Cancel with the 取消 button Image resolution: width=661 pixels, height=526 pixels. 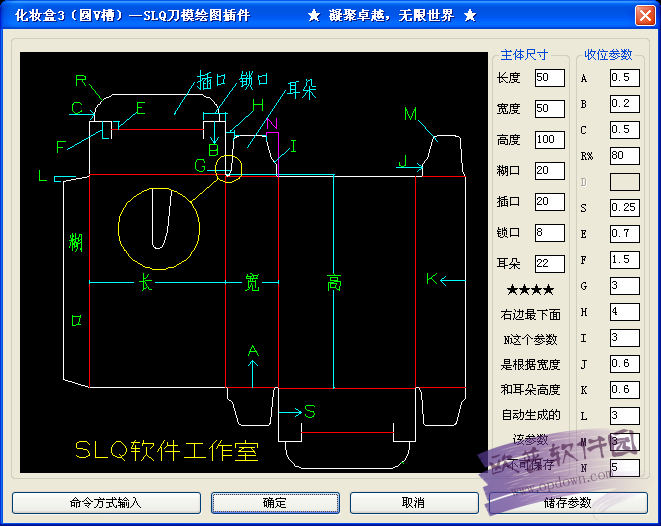pyautogui.click(x=414, y=503)
